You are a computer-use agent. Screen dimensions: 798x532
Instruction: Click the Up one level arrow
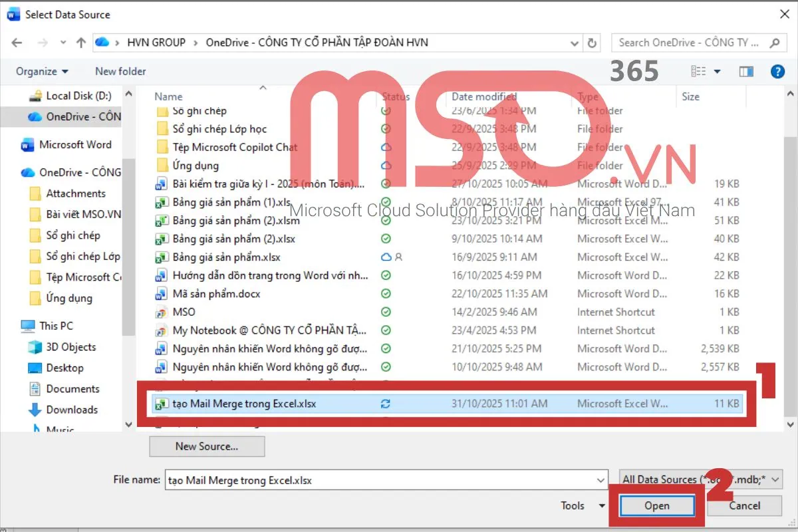coord(80,42)
